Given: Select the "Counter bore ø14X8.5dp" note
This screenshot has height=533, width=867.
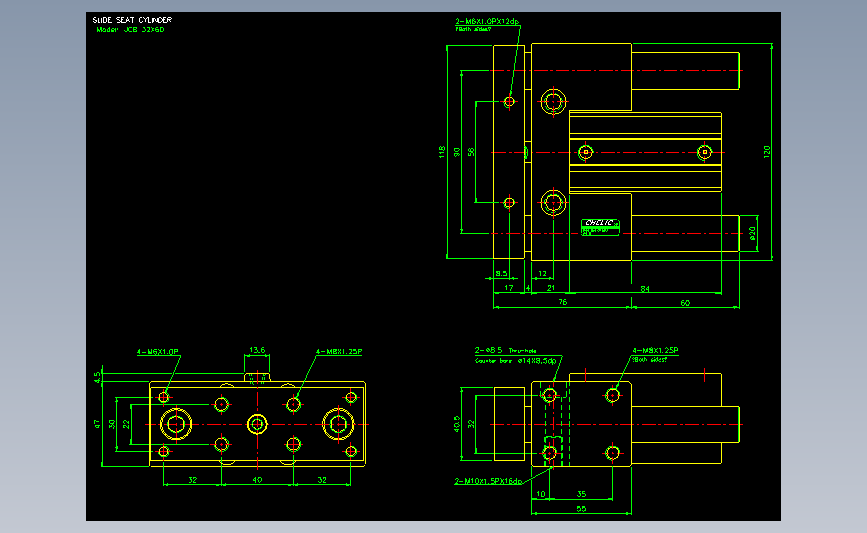Looking at the screenshot, I should (516, 361).
